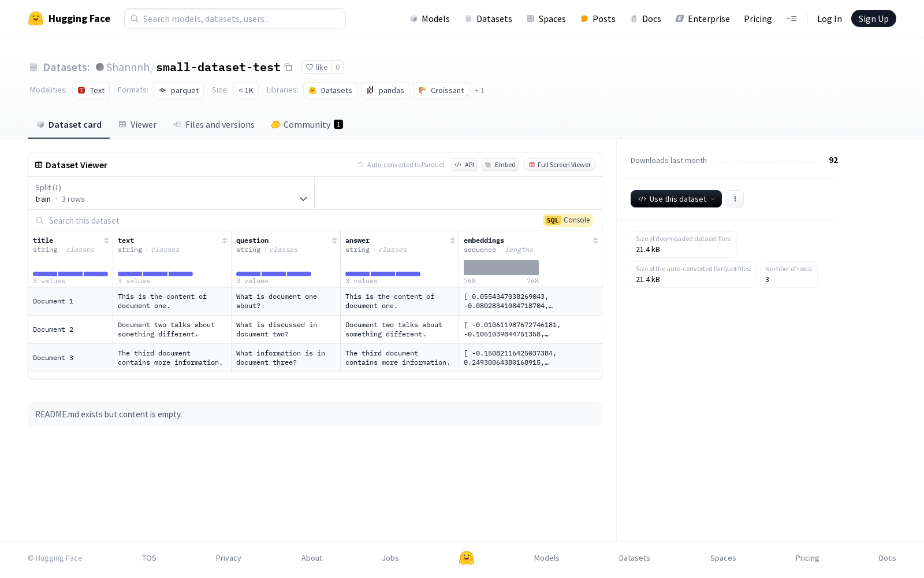
Task: Click the < 1K size tag
Action: (246, 90)
